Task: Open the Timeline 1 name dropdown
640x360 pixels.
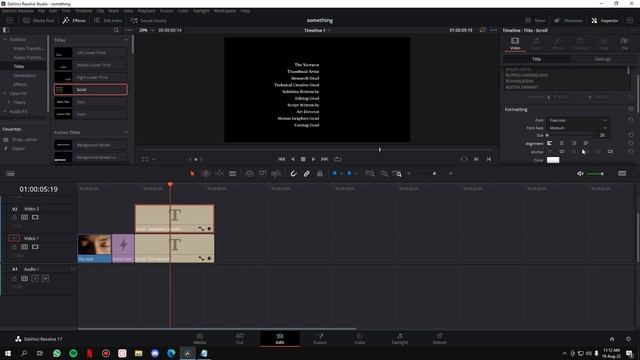Action: tap(317, 30)
